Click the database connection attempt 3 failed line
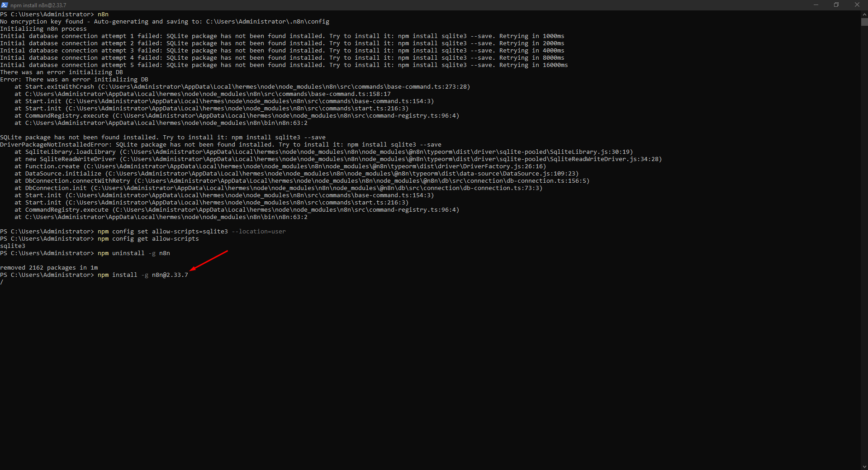 click(282, 51)
